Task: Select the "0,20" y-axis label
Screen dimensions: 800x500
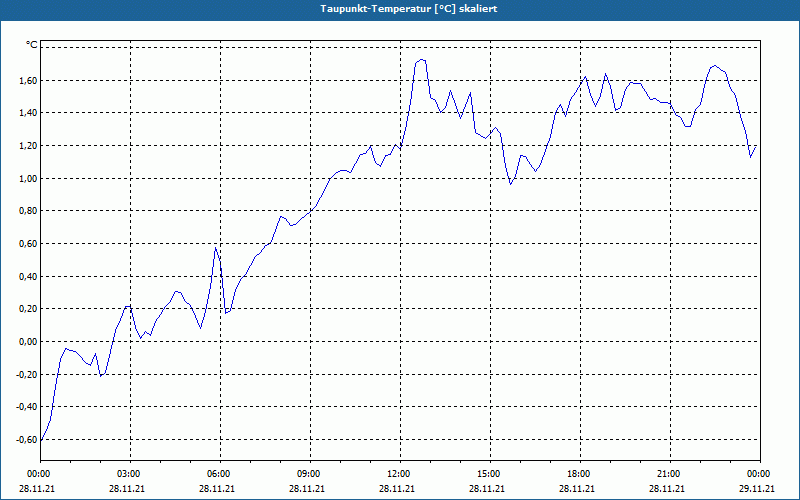Action: (x=28, y=309)
